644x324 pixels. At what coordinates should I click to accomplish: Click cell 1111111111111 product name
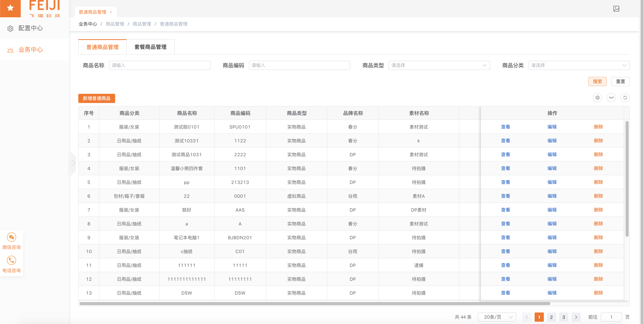(x=187, y=279)
